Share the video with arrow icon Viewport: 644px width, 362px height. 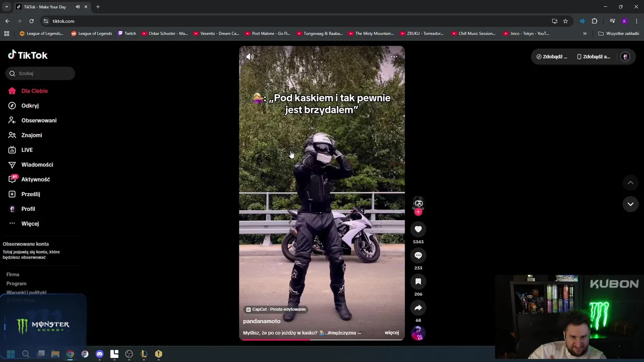(x=418, y=308)
